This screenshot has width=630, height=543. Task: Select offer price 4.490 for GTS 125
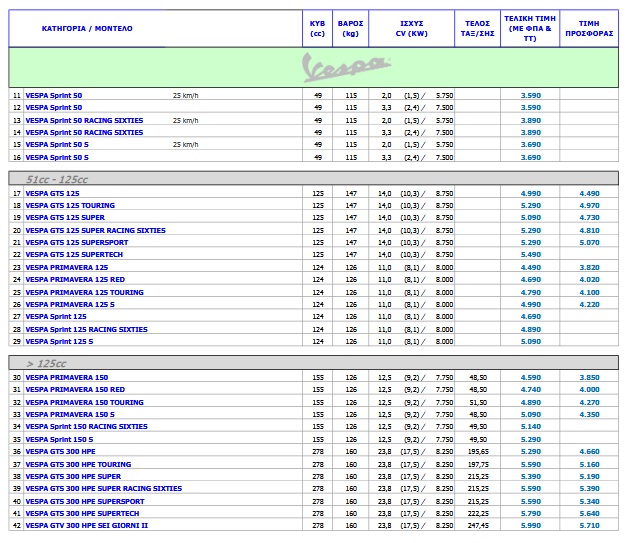[x=589, y=194]
